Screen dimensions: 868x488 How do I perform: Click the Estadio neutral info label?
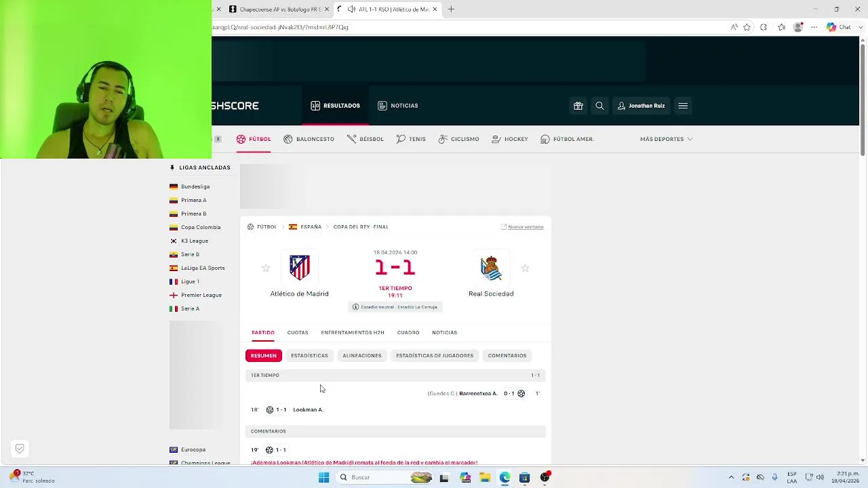coord(395,307)
